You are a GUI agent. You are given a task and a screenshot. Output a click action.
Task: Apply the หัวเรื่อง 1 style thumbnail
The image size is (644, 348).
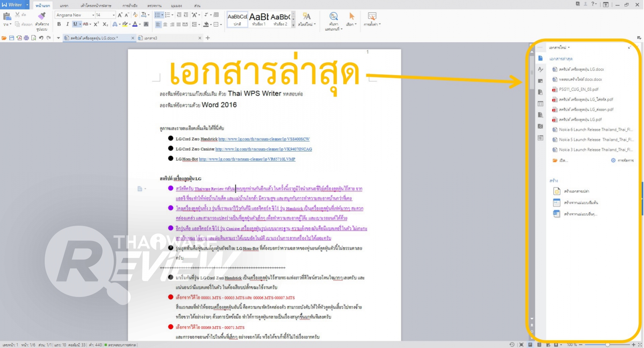(259, 19)
